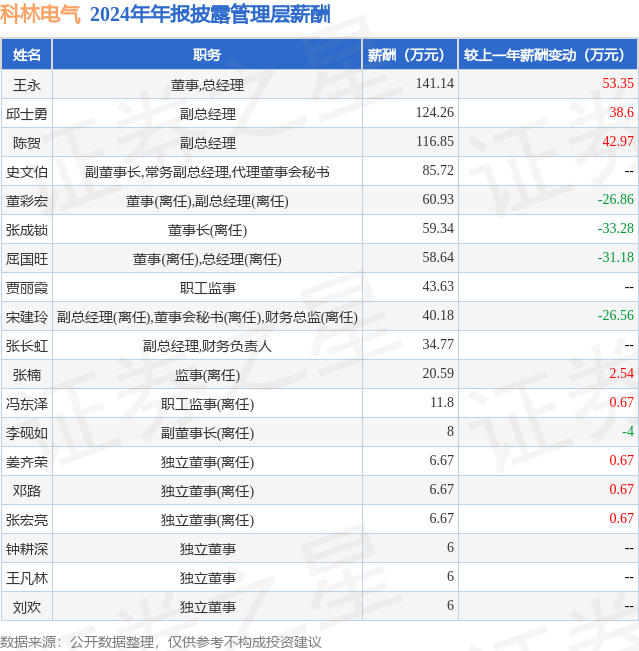Click salary change value -26.86
This screenshot has height=651, width=639.
(616, 200)
